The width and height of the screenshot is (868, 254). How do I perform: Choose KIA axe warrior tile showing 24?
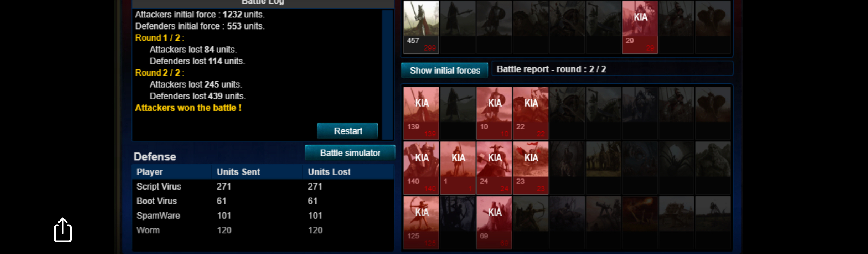pos(494,168)
